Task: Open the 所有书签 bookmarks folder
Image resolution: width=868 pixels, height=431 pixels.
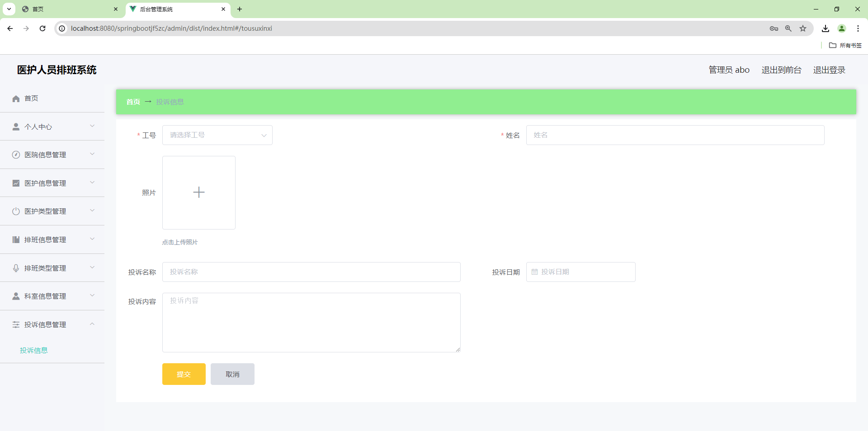Action: pos(845,45)
